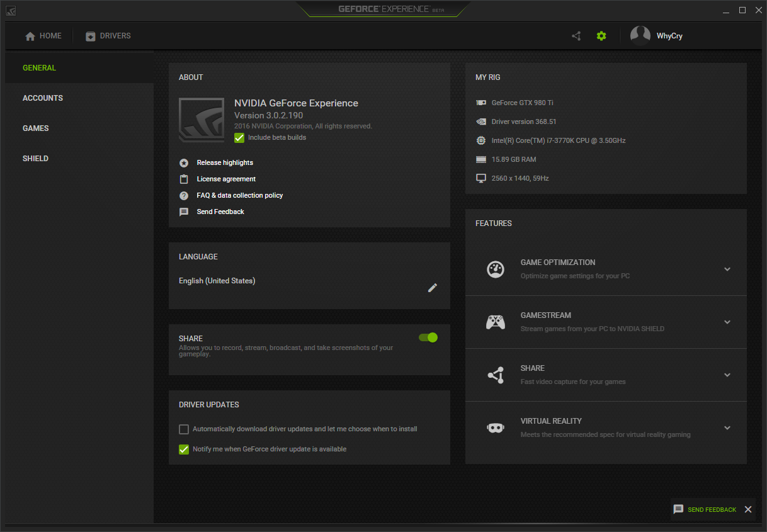
Task: Click the Share feature icon
Action: tap(496, 375)
